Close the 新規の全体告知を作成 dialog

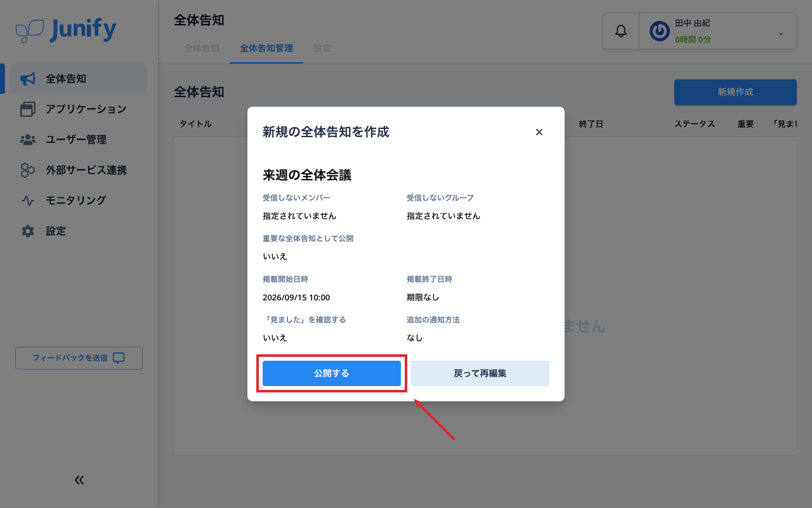tap(539, 132)
